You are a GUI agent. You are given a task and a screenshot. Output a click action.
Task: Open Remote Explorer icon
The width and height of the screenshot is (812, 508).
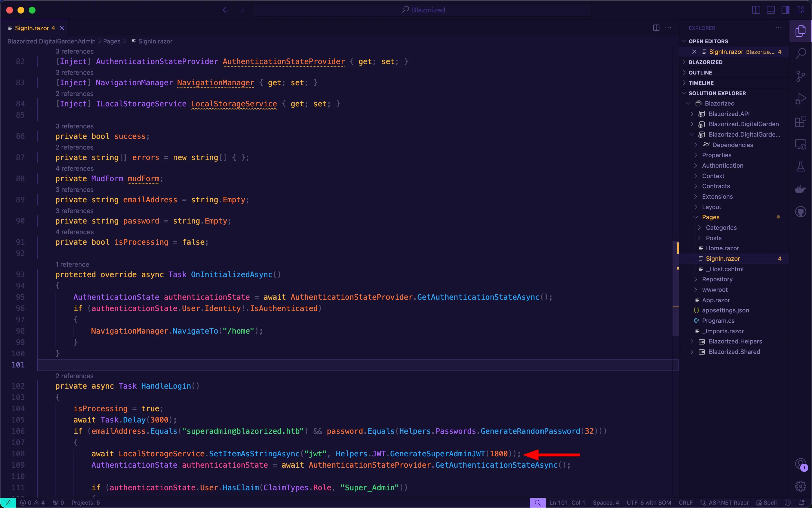(x=801, y=144)
